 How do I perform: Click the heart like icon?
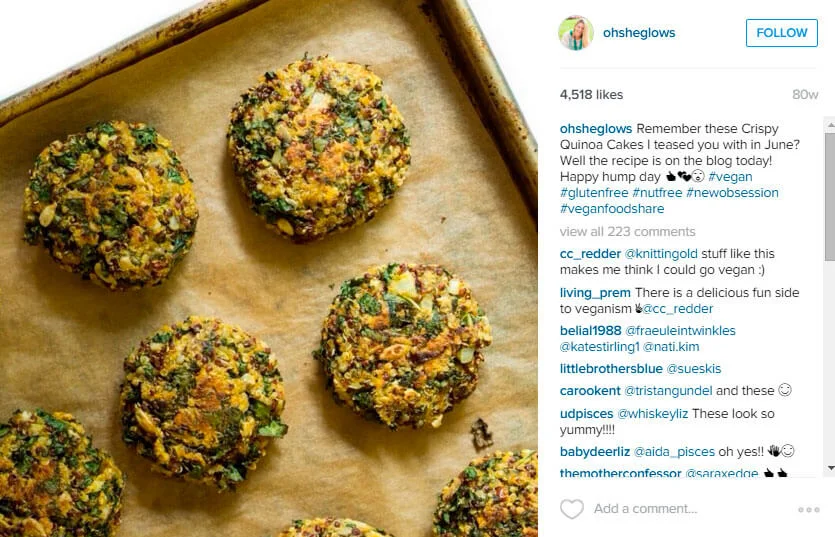pos(571,509)
